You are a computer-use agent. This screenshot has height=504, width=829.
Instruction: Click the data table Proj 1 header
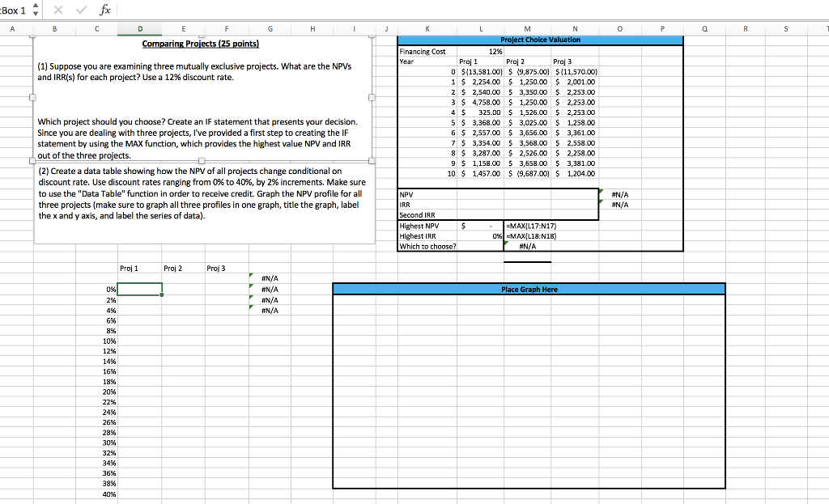pos(129,269)
